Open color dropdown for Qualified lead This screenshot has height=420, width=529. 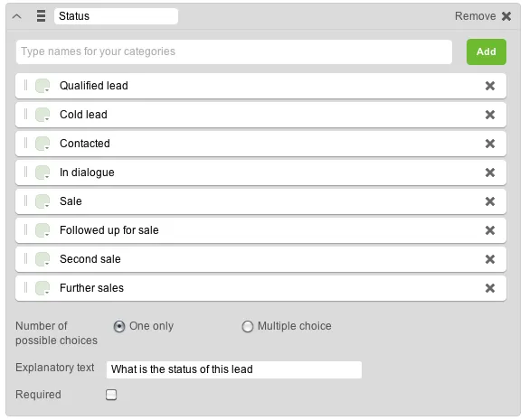(x=43, y=86)
